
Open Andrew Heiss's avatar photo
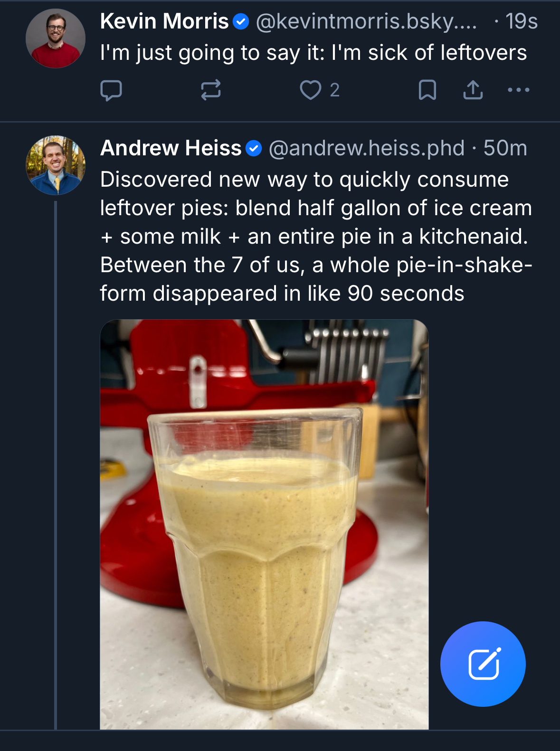tap(56, 165)
